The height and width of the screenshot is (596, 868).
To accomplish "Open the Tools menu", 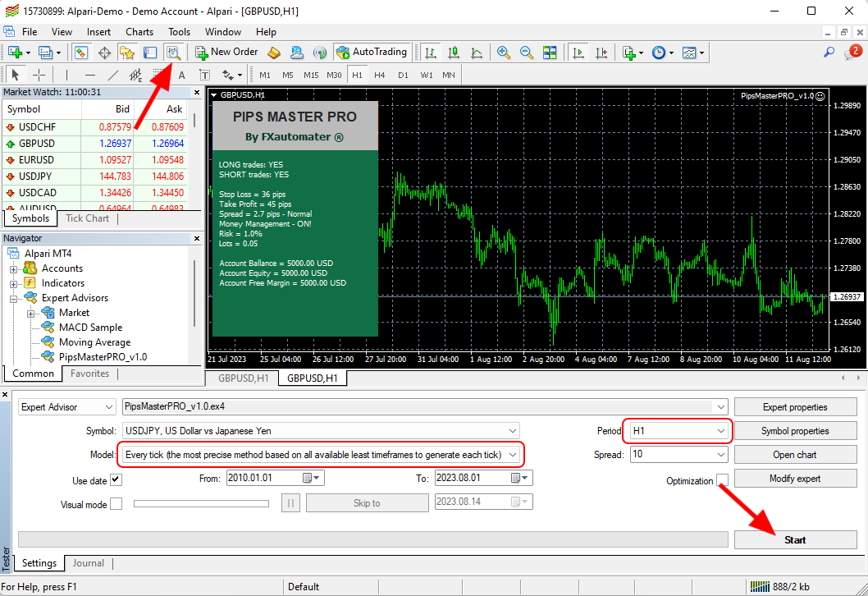I will click(x=180, y=32).
